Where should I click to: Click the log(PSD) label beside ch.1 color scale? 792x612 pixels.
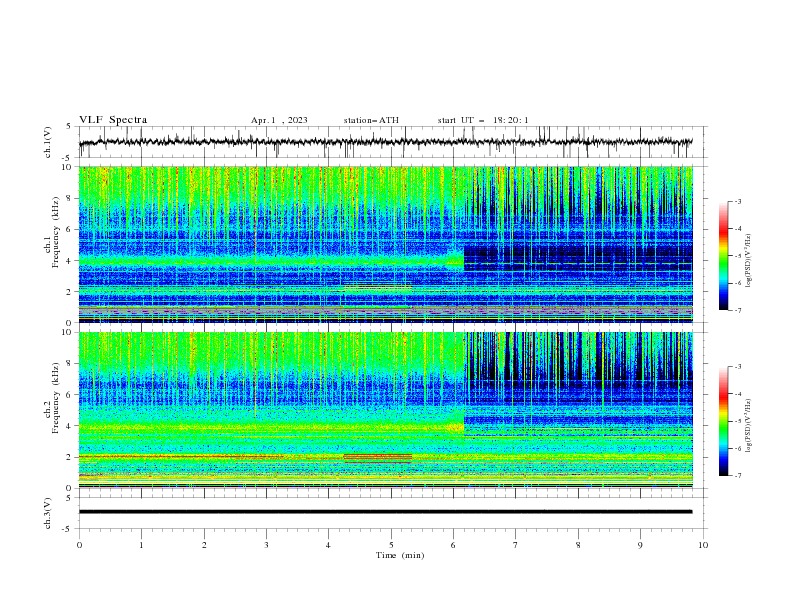click(x=749, y=261)
